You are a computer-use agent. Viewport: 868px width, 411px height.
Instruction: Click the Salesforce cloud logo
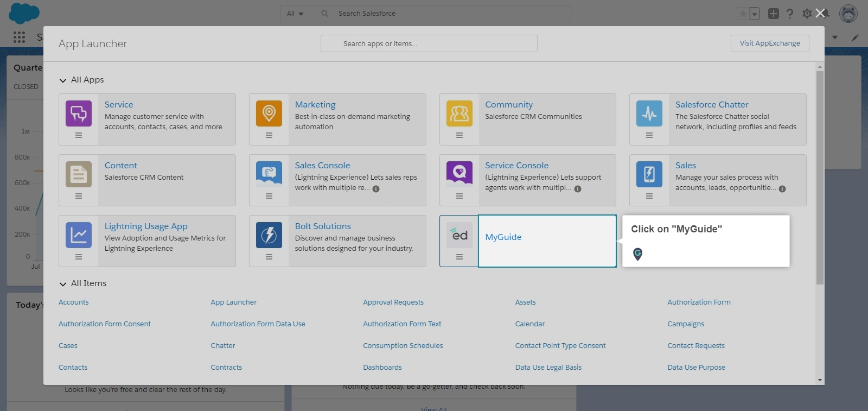(24, 13)
